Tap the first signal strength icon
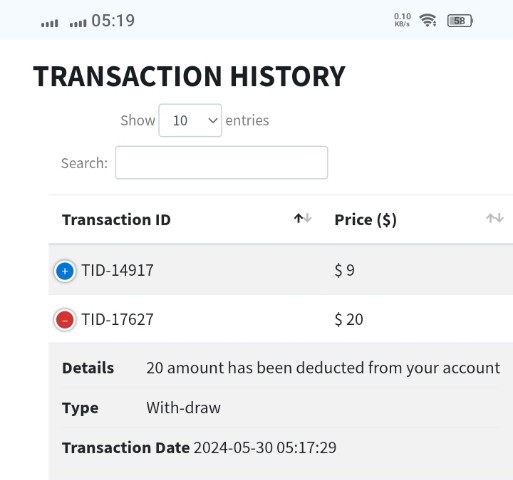 pos(50,23)
